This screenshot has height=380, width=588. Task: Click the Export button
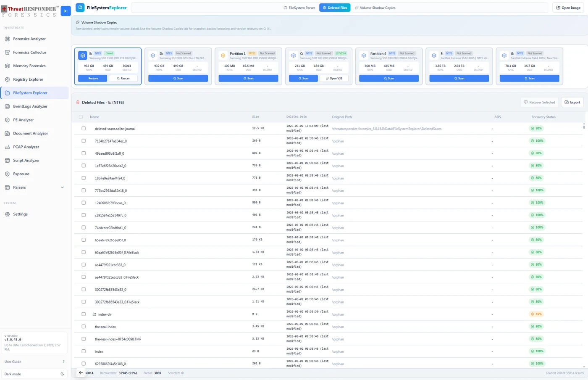[x=572, y=102]
